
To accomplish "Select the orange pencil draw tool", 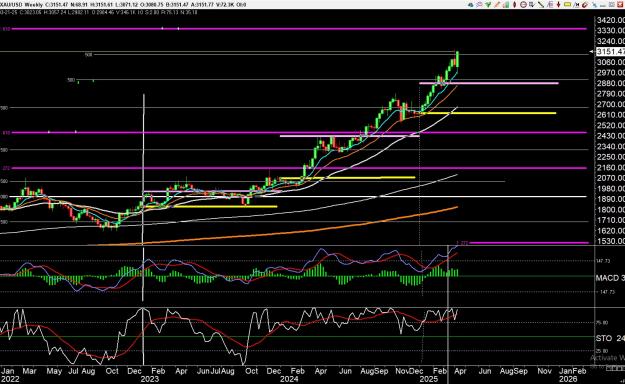I will tap(497, 5).
